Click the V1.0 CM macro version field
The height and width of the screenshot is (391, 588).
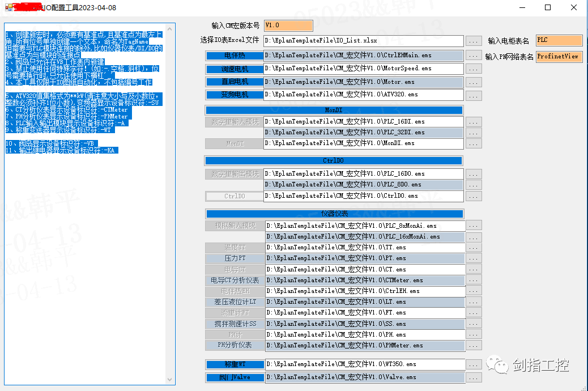coord(288,25)
